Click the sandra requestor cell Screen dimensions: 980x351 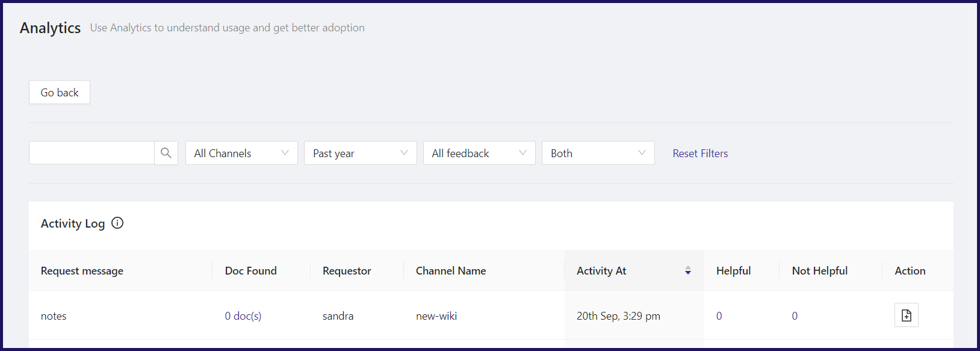coord(338,316)
